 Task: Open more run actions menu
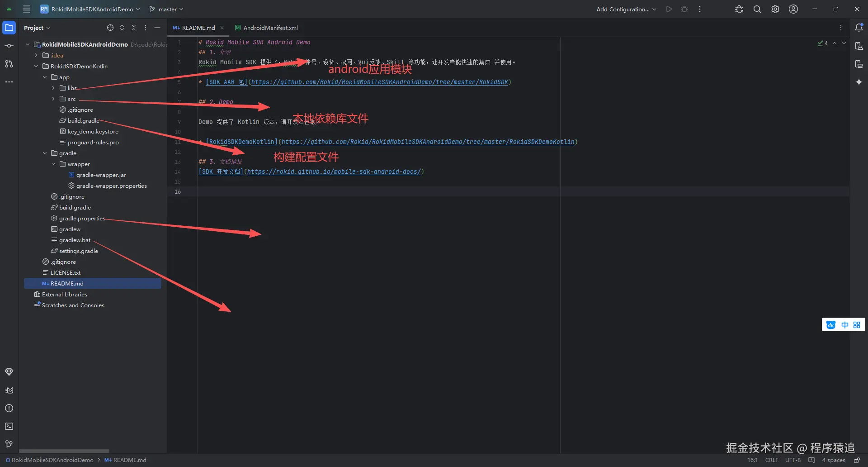(700, 9)
